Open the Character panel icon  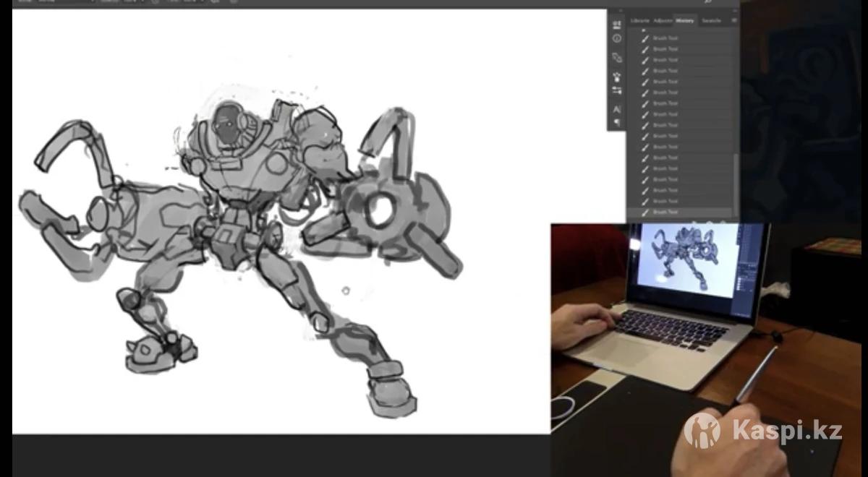(617, 108)
